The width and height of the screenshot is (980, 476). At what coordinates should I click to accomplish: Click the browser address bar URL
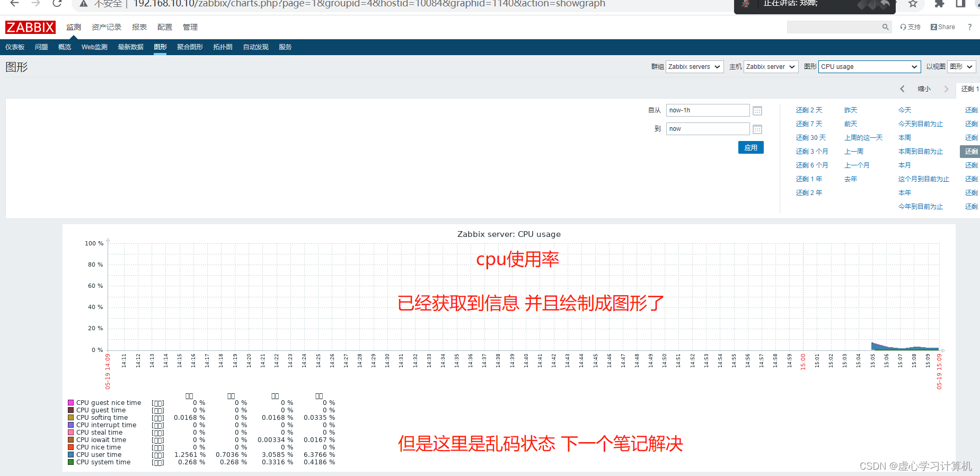[369, 4]
